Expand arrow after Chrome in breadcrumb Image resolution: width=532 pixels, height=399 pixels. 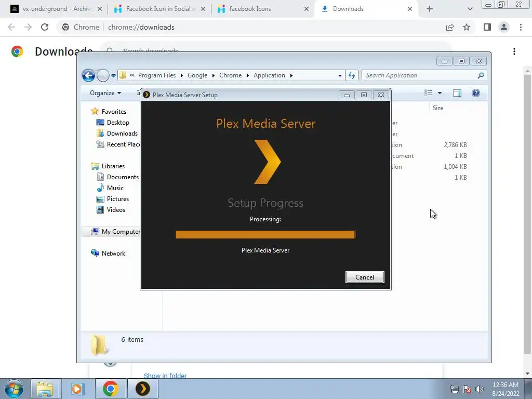click(x=247, y=75)
